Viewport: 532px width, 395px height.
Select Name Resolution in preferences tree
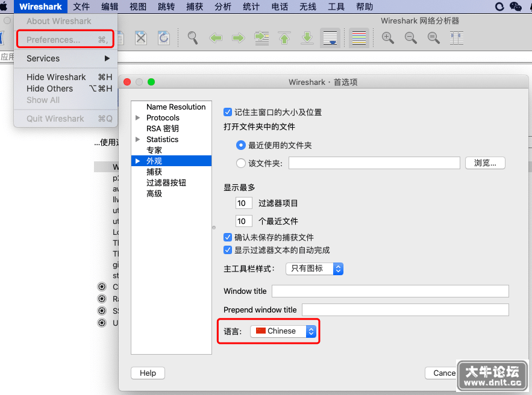pyautogui.click(x=176, y=107)
